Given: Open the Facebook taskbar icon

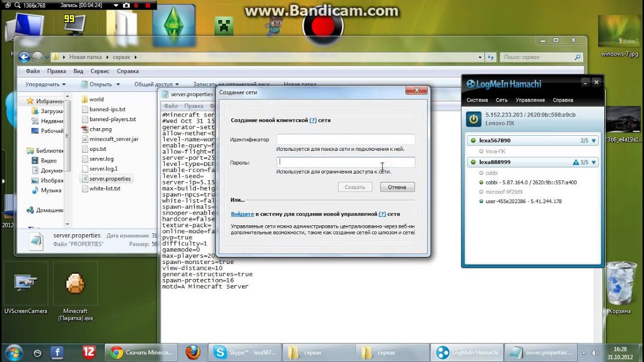Looking at the screenshot, I should (57, 352).
